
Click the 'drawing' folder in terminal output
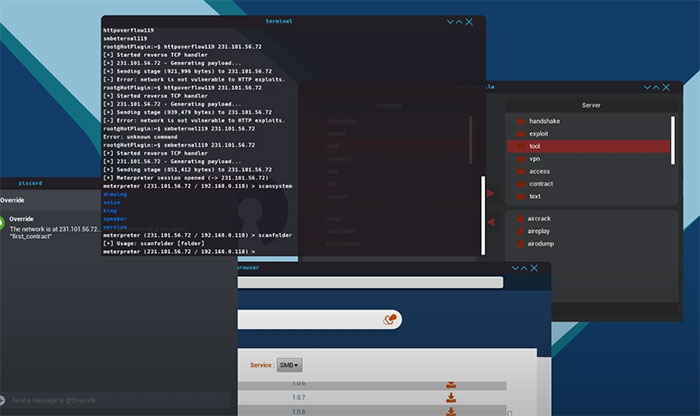(115, 195)
